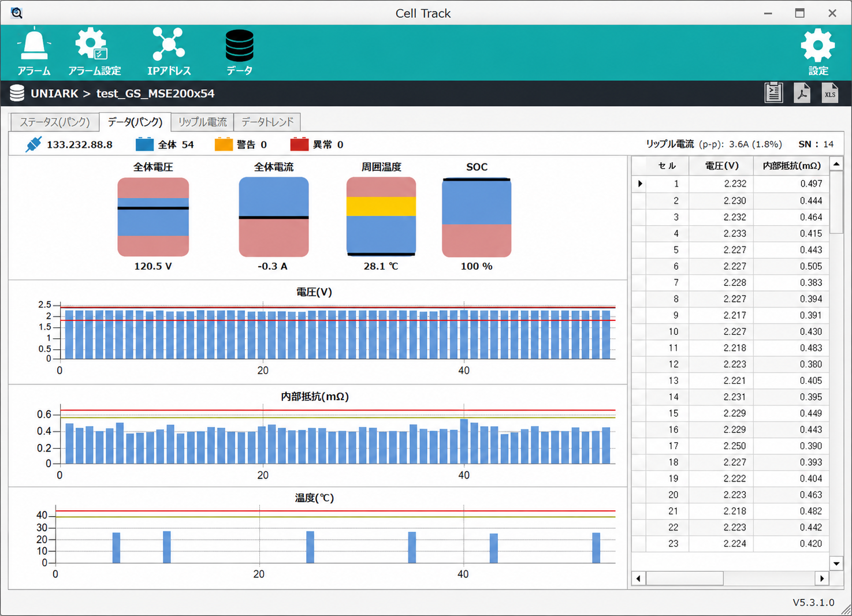Screen dimensions: 852x616
Task: Export data as PDF icon
Action: point(802,93)
